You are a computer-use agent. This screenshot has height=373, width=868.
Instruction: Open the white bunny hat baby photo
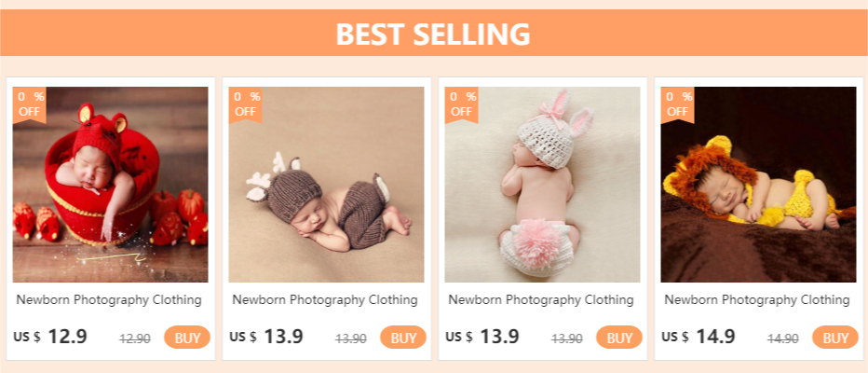click(x=542, y=186)
